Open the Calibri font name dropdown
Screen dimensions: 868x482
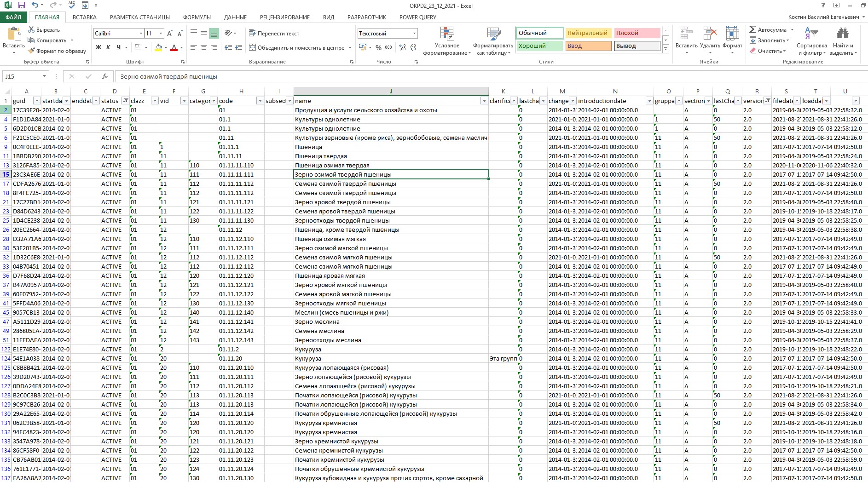[141, 34]
